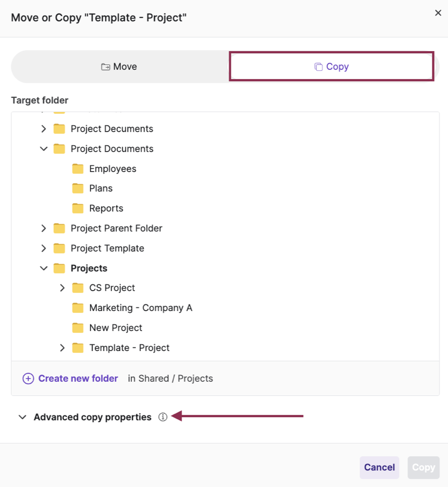
Task: Expand the Project Documents folder
Action: pyautogui.click(x=43, y=128)
